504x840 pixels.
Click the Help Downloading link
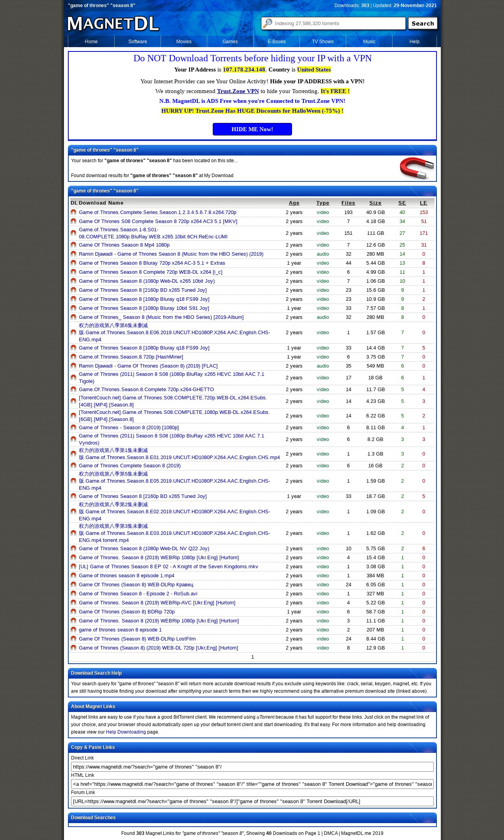pos(126,732)
